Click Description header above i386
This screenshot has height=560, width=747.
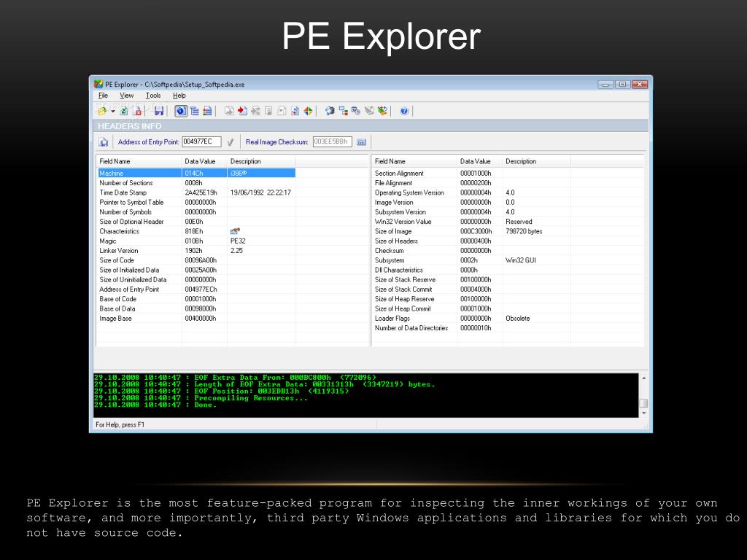pyautogui.click(x=261, y=161)
